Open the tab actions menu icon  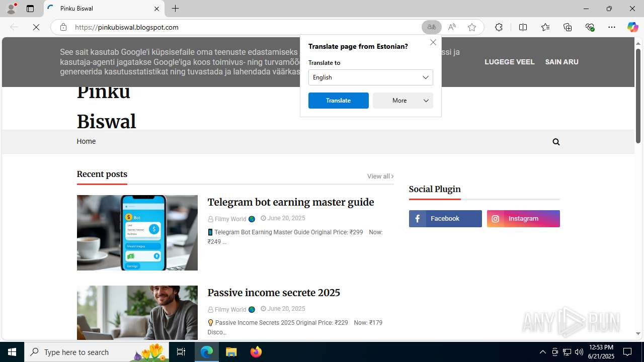[x=30, y=9]
